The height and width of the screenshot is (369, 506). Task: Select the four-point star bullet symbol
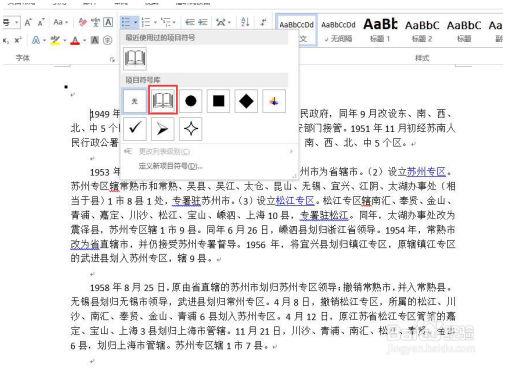point(191,128)
